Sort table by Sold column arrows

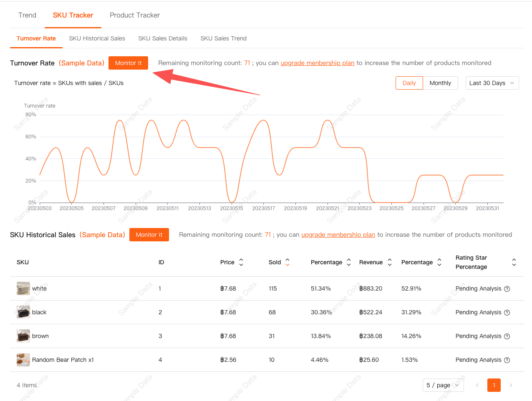[x=287, y=262]
